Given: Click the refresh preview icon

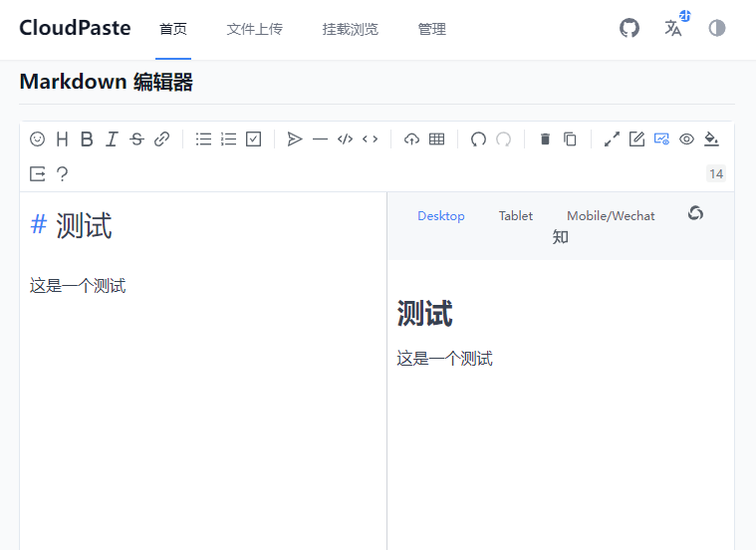Looking at the screenshot, I should tap(695, 213).
